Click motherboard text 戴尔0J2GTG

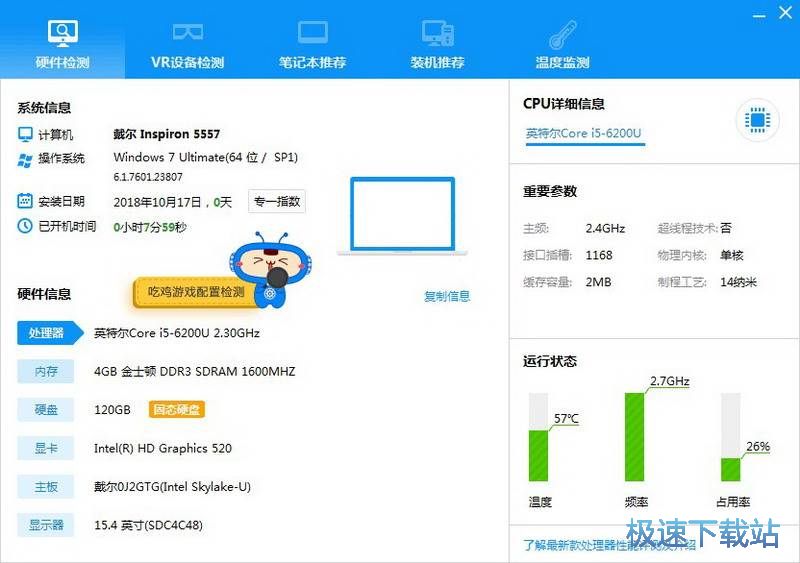(172, 487)
